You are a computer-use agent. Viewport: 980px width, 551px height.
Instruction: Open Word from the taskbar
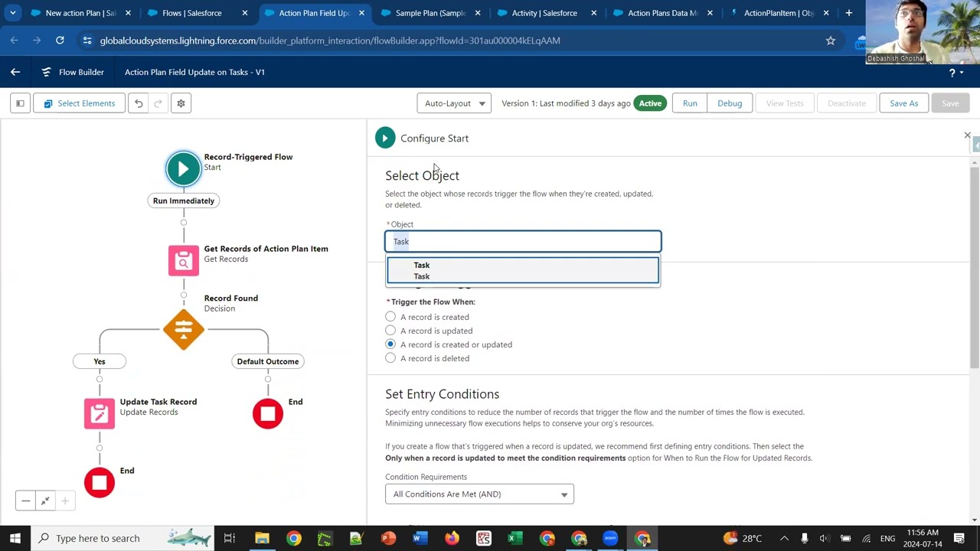420,538
